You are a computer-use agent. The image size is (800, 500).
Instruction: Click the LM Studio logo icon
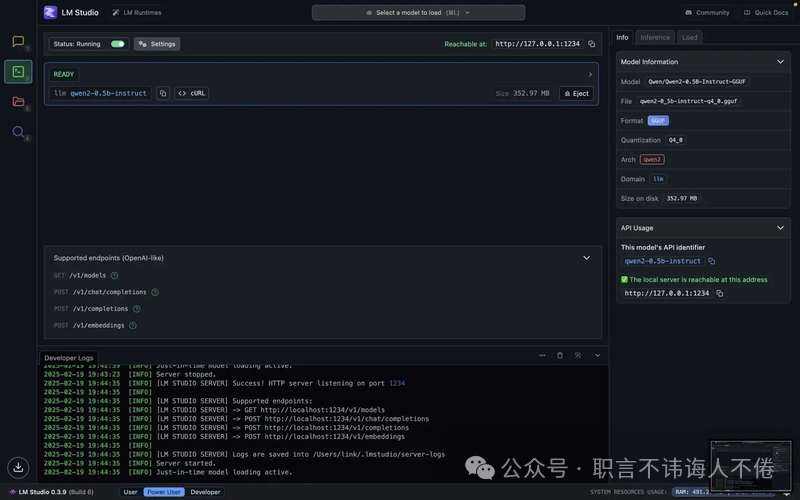click(x=50, y=12)
